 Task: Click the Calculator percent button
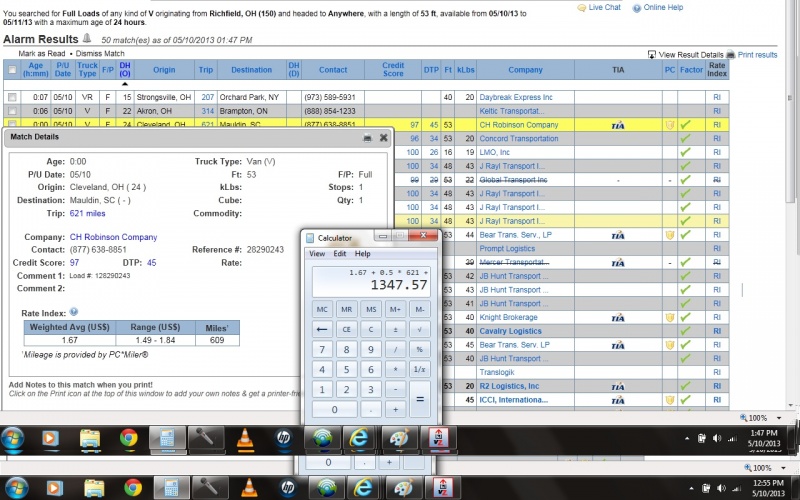click(420, 349)
